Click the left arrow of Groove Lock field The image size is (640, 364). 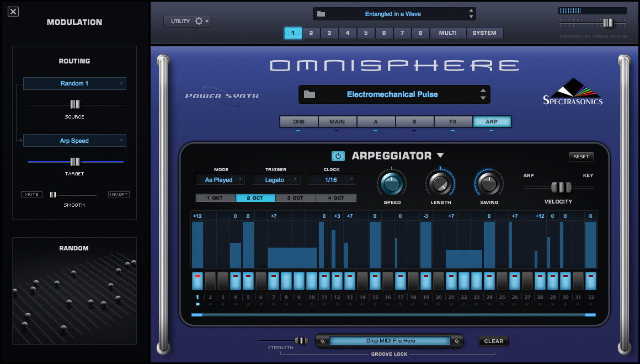pyautogui.click(x=322, y=341)
